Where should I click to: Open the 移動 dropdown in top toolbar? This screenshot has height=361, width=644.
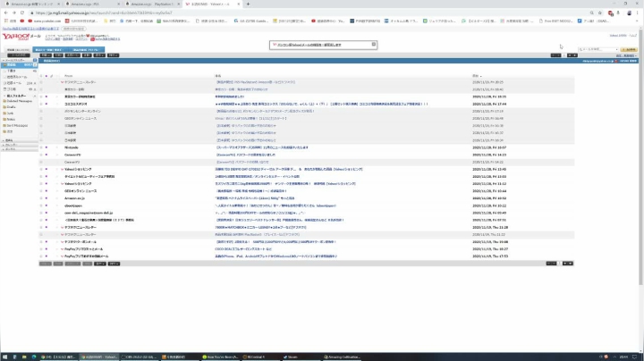point(99,55)
